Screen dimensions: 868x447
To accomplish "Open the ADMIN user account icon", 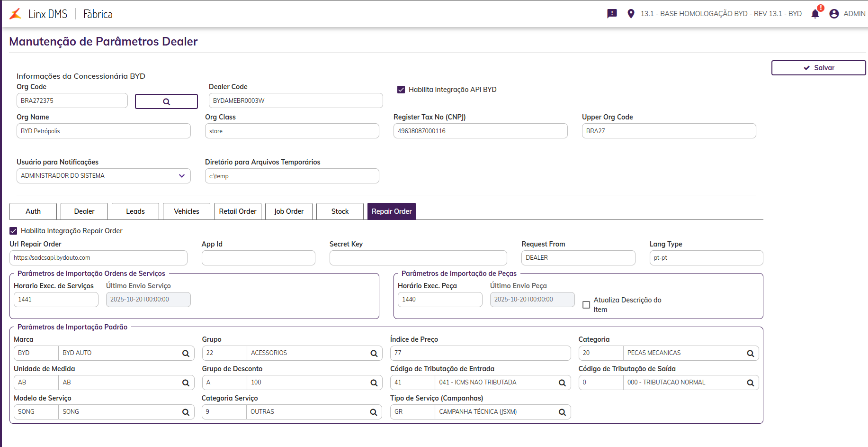I will point(834,14).
